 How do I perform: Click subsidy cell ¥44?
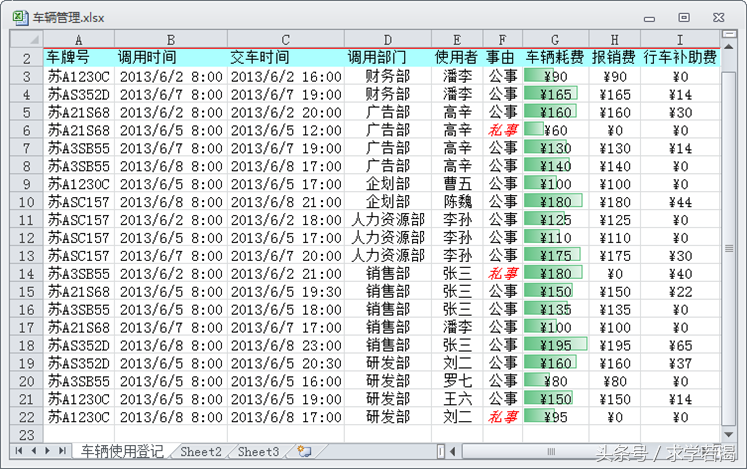tap(680, 202)
